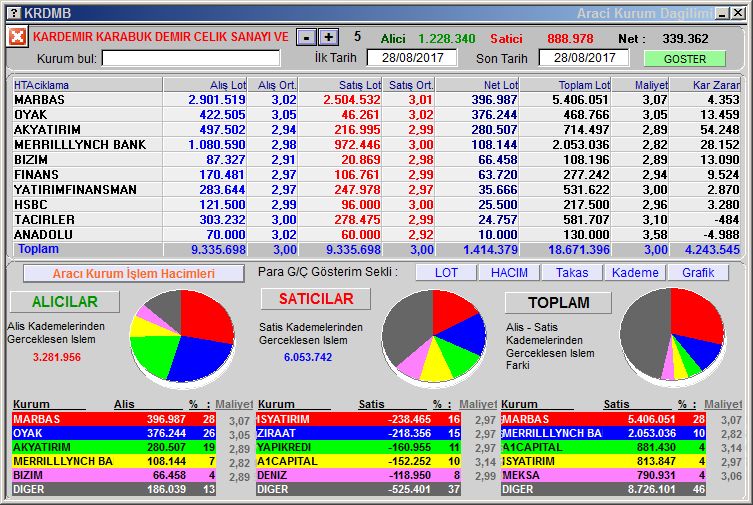753x505 pixels.
Task: Click green AKYATIRIM buyer legend row
Action: point(114,447)
